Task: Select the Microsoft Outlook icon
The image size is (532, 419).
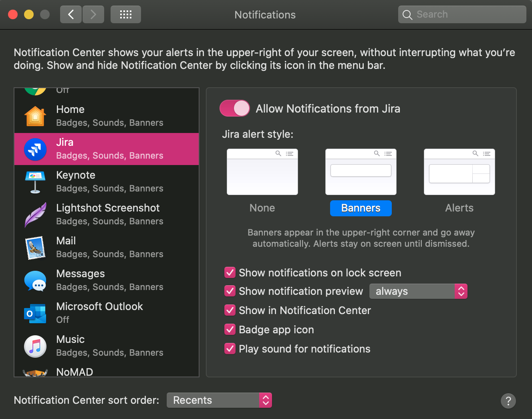Action: coord(35,313)
